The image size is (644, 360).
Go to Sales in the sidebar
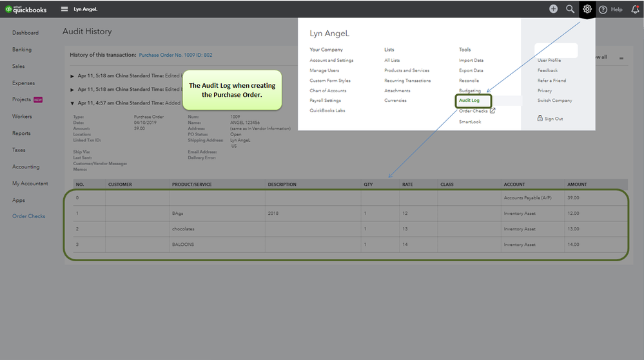coord(19,66)
